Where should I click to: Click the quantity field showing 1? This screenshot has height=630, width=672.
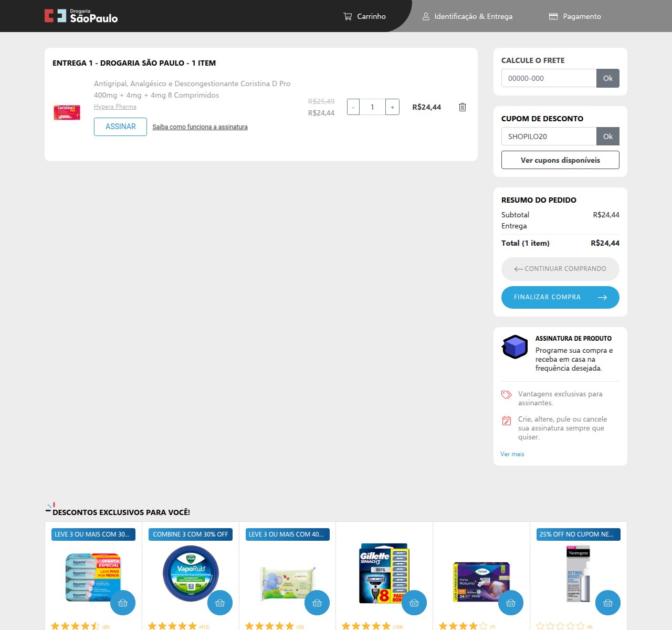click(x=372, y=107)
